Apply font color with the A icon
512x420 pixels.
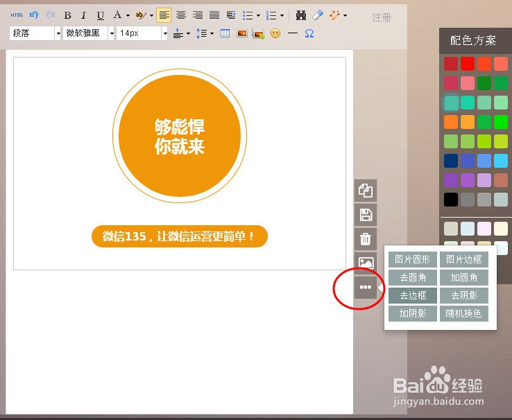pos(117,15)
